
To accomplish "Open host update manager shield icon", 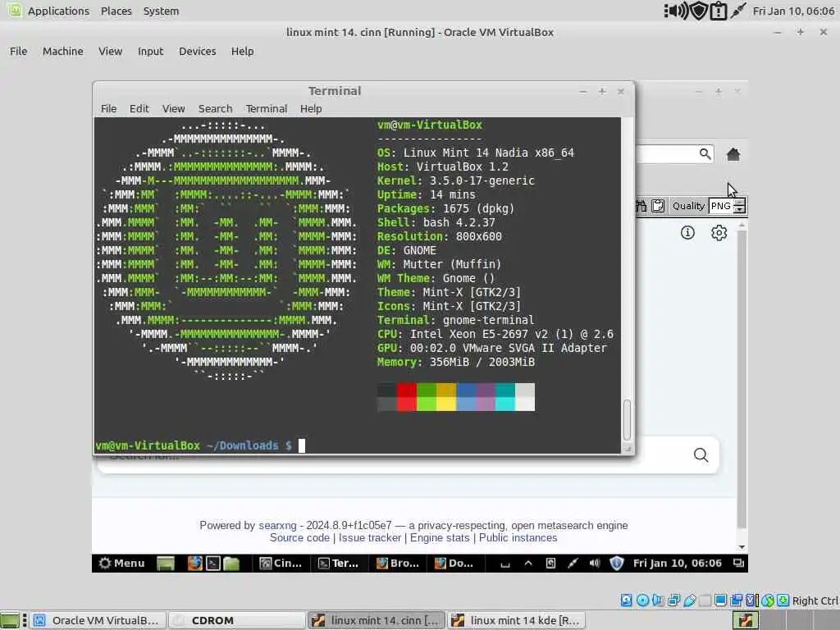I will coord(698,11).
